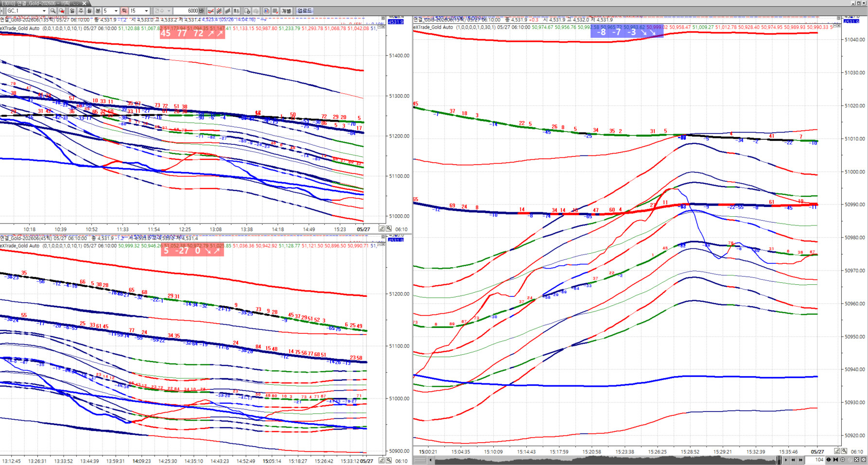Click the symbol search magnifier icon
The width and height of the screenshot is (868, 465).
[x=52, y=11]
